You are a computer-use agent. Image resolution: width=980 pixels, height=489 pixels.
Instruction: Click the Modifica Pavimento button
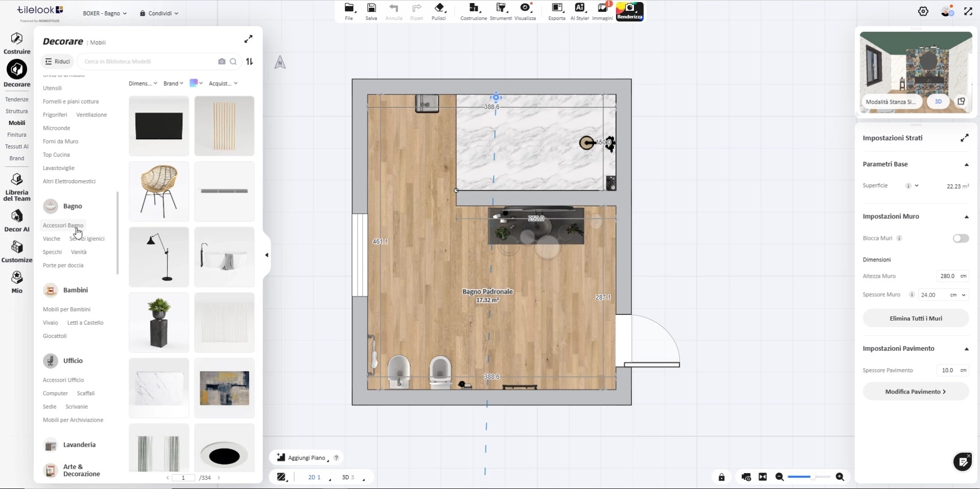click(916, 392)
